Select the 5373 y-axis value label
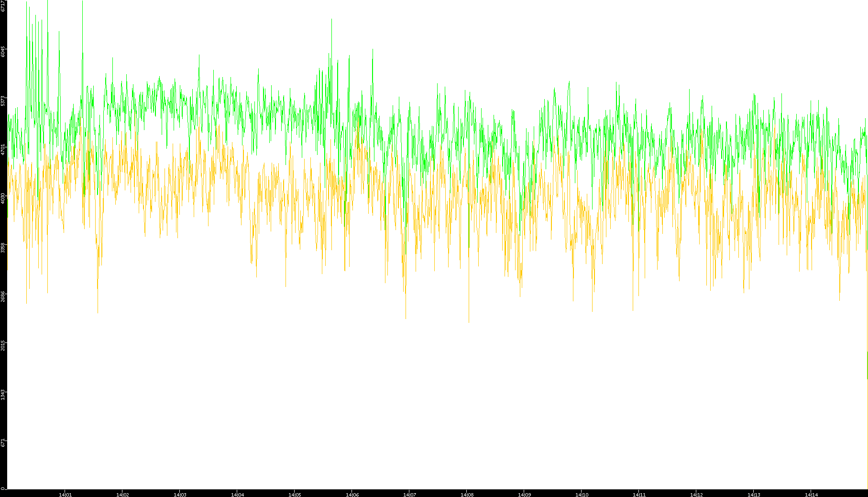Image resolution: width=868 pixels, height=497 pixels. pyautogui.click(x=3, y=100)
